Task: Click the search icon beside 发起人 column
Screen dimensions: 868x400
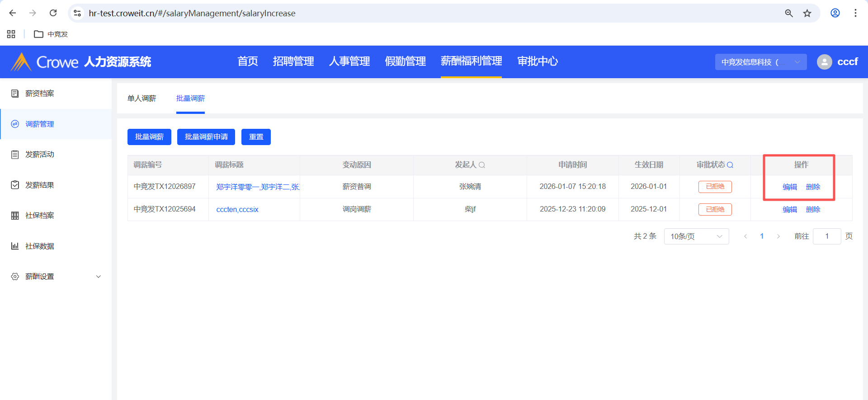Action: coord(482,165)
